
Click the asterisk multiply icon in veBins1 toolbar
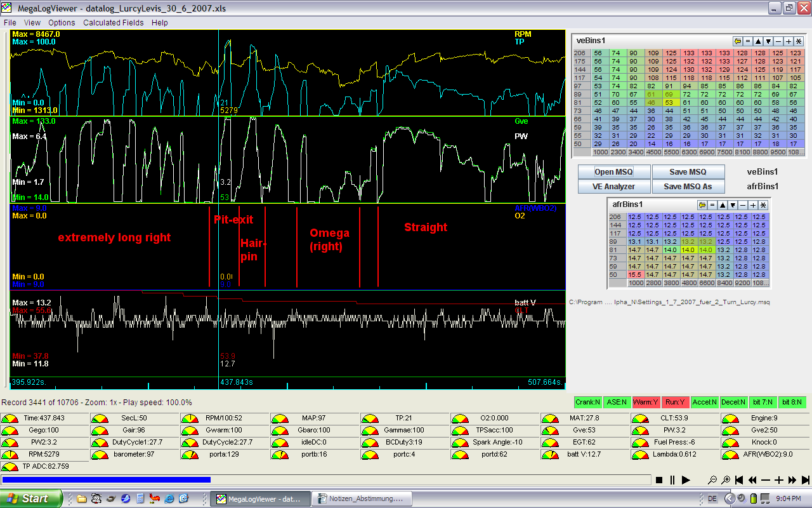799,41
